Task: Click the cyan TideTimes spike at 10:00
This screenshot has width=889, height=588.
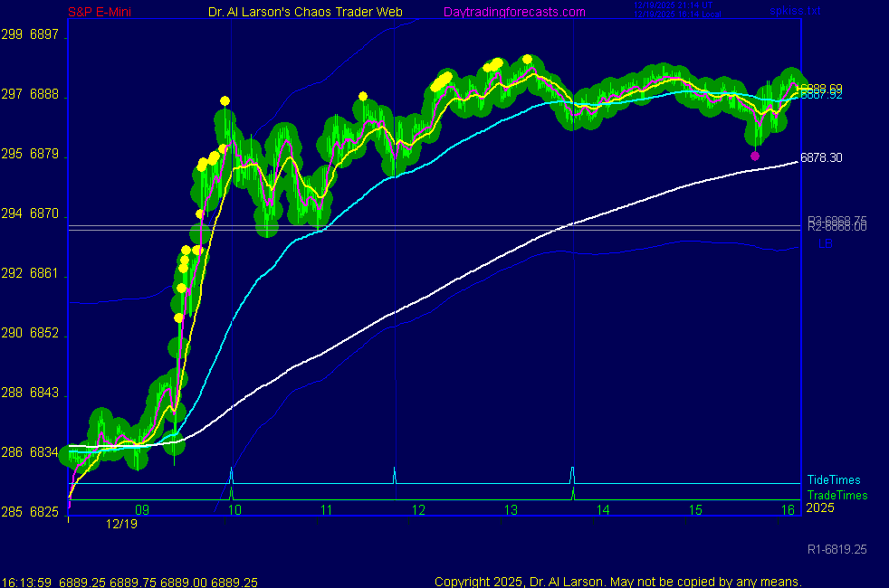Action: click(x=232, y=475)
